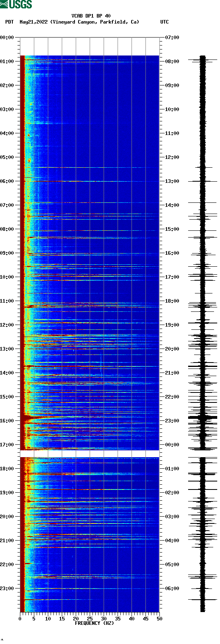The image size is (220, 644).
Task: Click the 01:00 PDT time label
Action: [7, 61]
